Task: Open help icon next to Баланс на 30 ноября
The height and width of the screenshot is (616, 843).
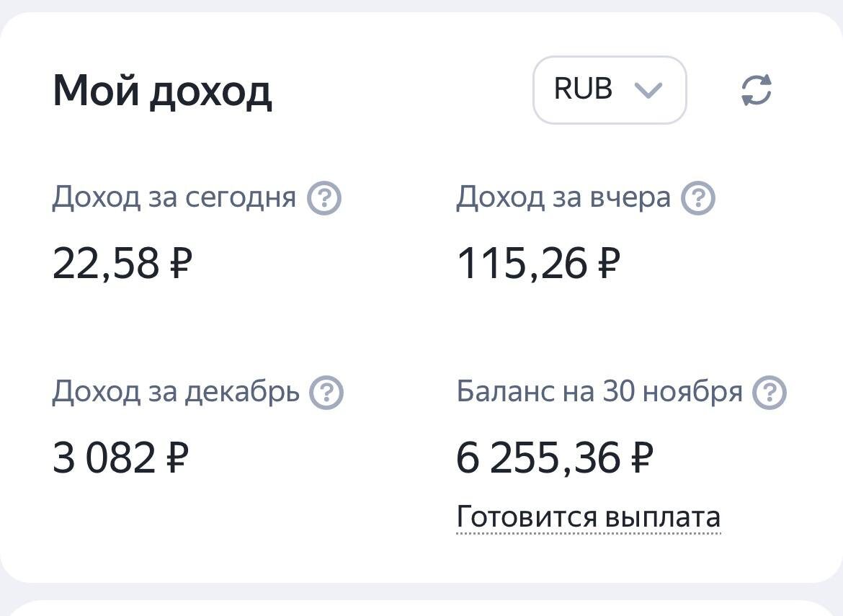Action: [770, 393]
